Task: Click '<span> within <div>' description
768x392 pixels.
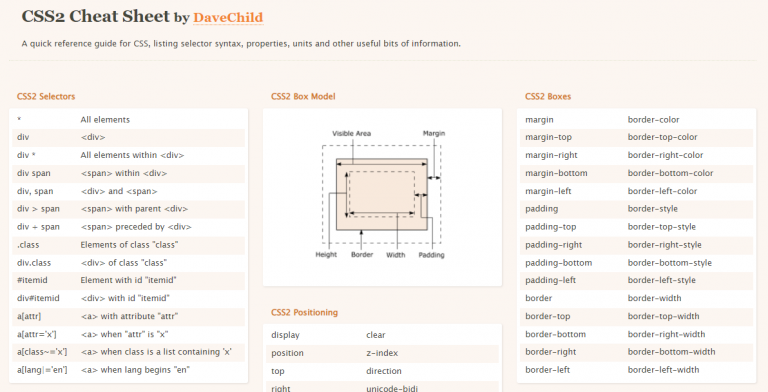Action: (124, 173)
